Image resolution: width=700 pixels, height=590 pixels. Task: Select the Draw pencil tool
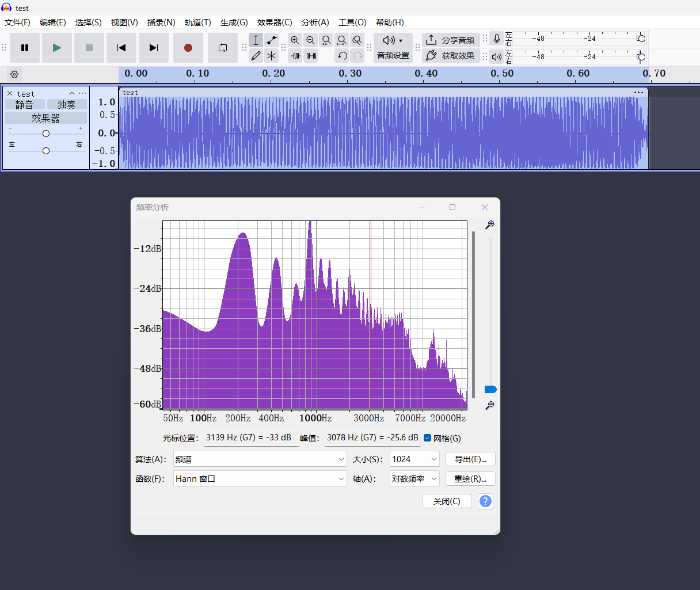click(x=256, y=56)
